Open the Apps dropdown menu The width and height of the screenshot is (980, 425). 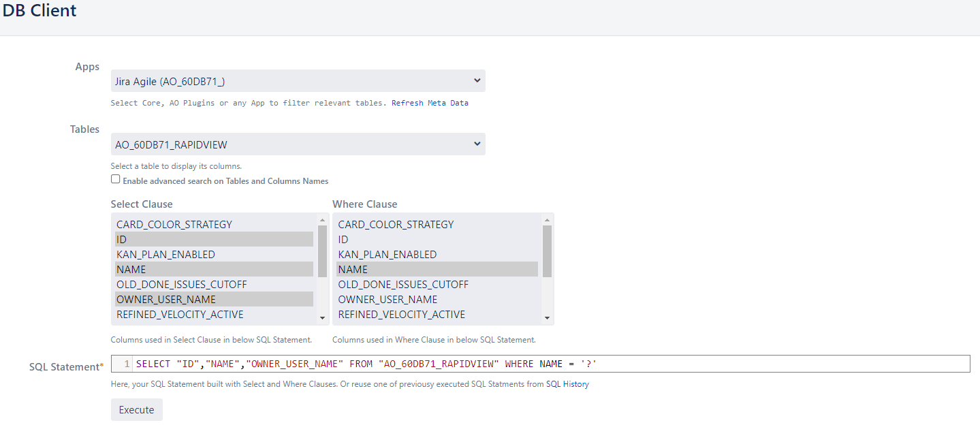(x=298, y=81)
